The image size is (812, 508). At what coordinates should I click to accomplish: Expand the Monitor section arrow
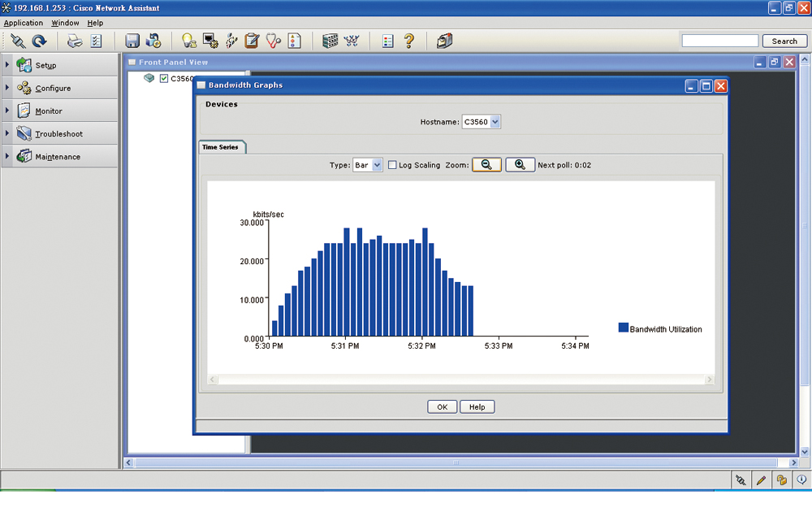[7, 111]
